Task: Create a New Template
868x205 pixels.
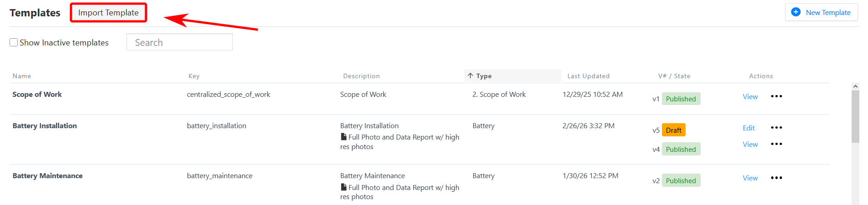Action: click(x=821, y=12)
